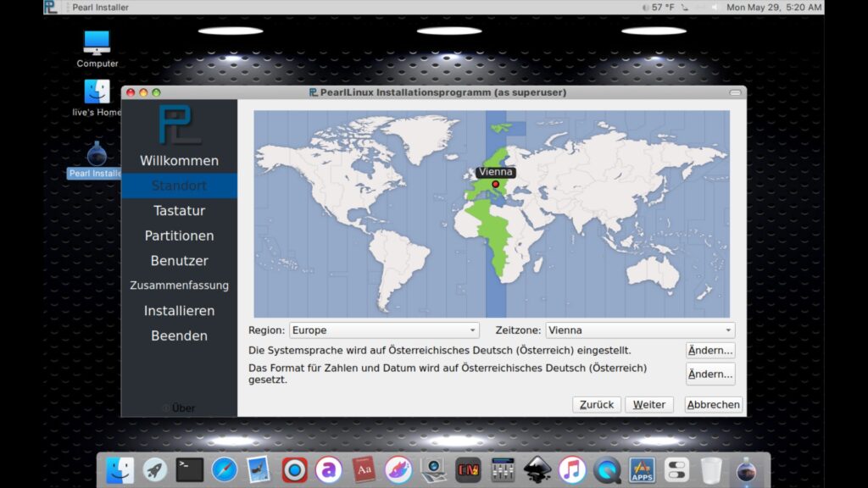Image resolution: width=868 pixels, height=488 pixels.
Task: Launch the rocket Launchpad dock icon
Action: tap(154, 470)
